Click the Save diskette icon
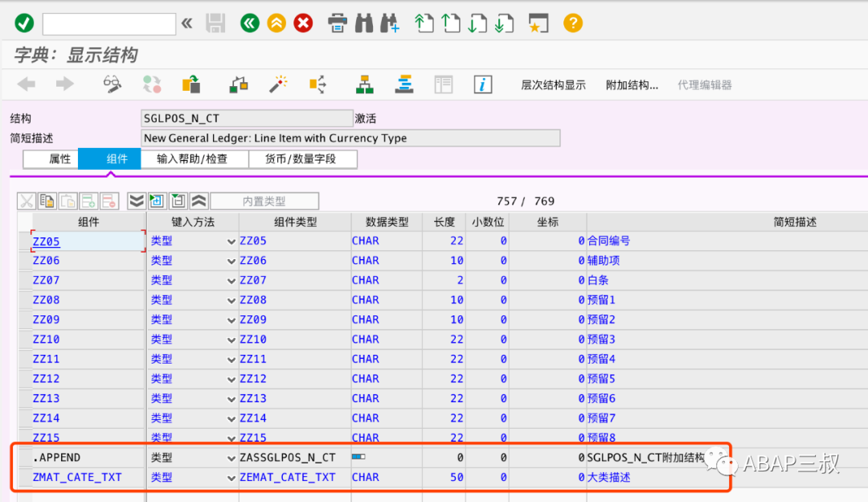Image resolution: width=868 pixels, height=502 pixels. click(215, 23)
